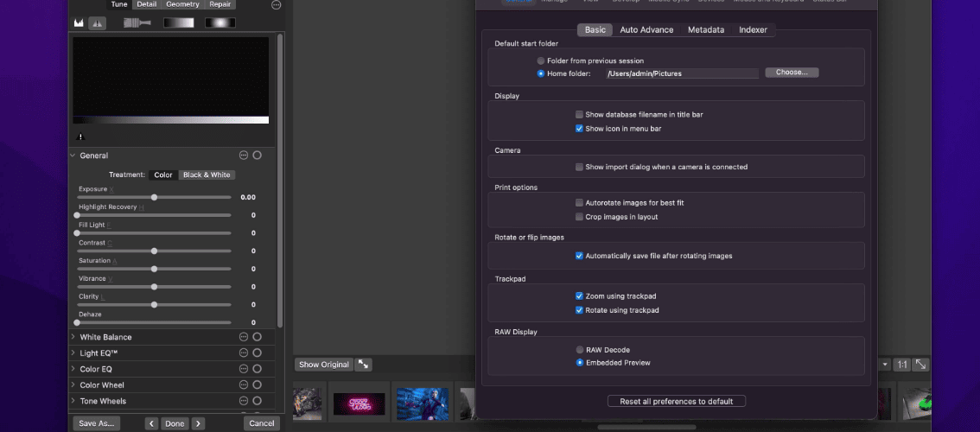The width and height of the screenshot is (980, 432).
Task: Go to next image arrow beside Done
Action: coord(198,423)
